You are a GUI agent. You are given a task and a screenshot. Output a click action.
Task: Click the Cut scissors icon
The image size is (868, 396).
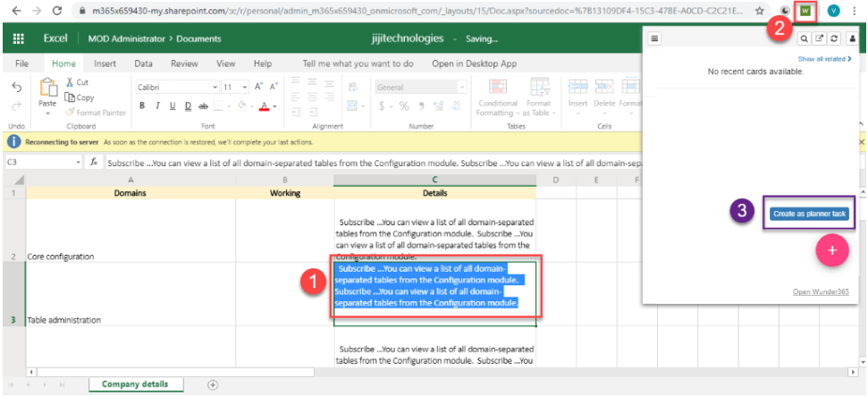click(x=71, y=82)
